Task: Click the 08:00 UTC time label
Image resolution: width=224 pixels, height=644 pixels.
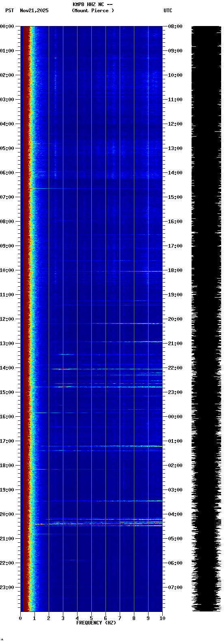Action: point(175,26)
